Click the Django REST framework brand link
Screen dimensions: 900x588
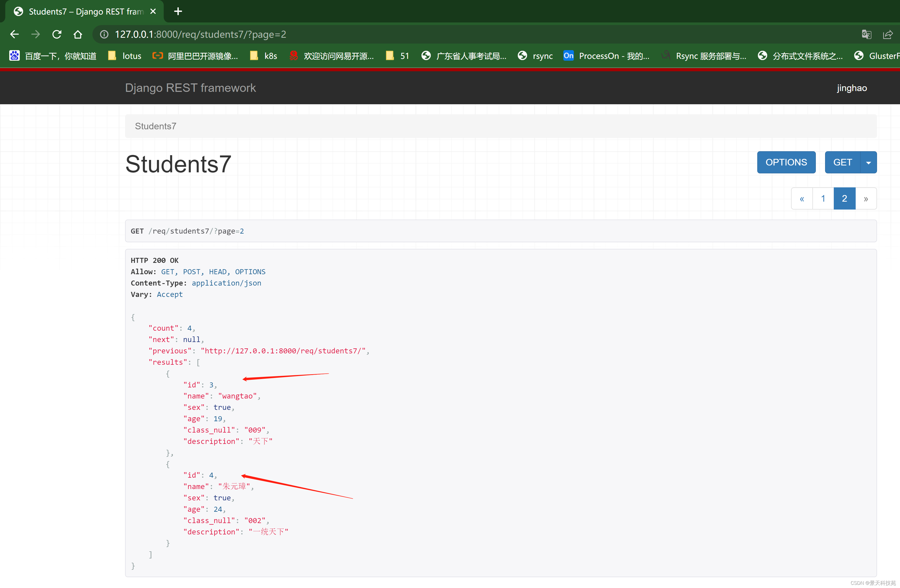[191, 88]
